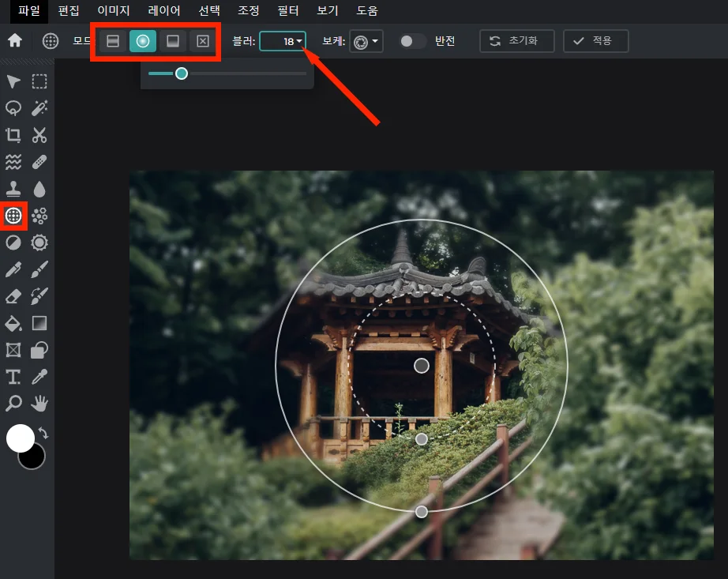The width and height of the screenshot is (728, 579).
Task: Select the radial blur mode
Action: [x=143, y=40]
